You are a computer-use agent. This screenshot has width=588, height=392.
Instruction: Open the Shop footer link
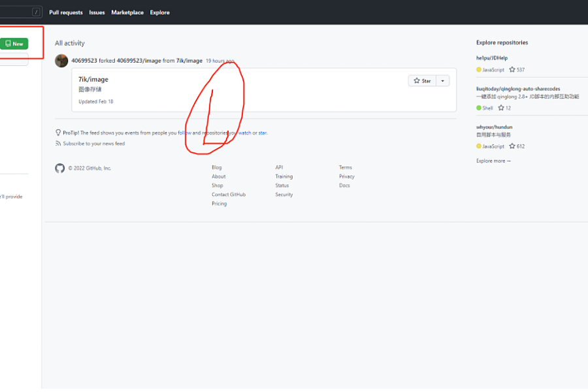coord(218,186)
